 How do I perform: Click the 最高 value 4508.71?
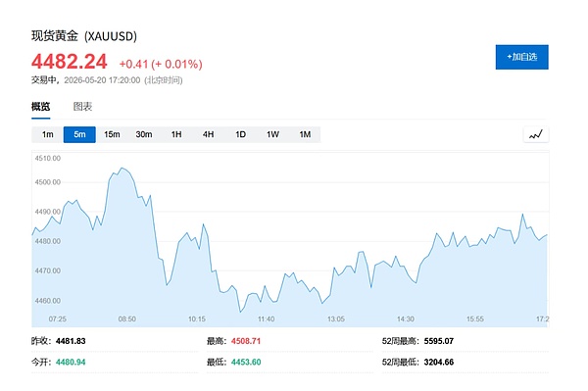(246, 341)
